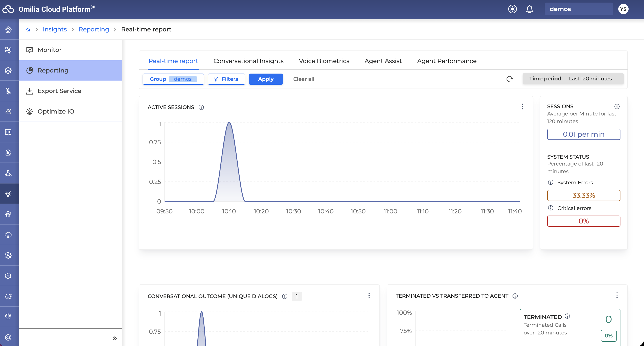The height and width of the screenshot is (346, 644).
Task: Open the Terminated vs Transferred three-dot menu
Action: [x=617, y=295]
